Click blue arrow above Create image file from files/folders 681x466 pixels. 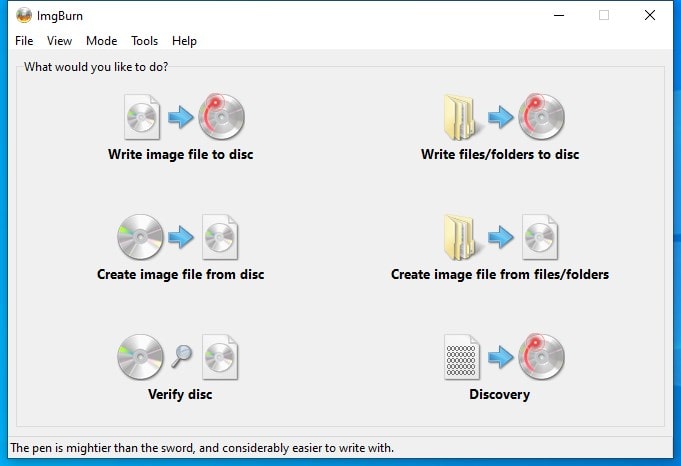(x=501, y=237)
